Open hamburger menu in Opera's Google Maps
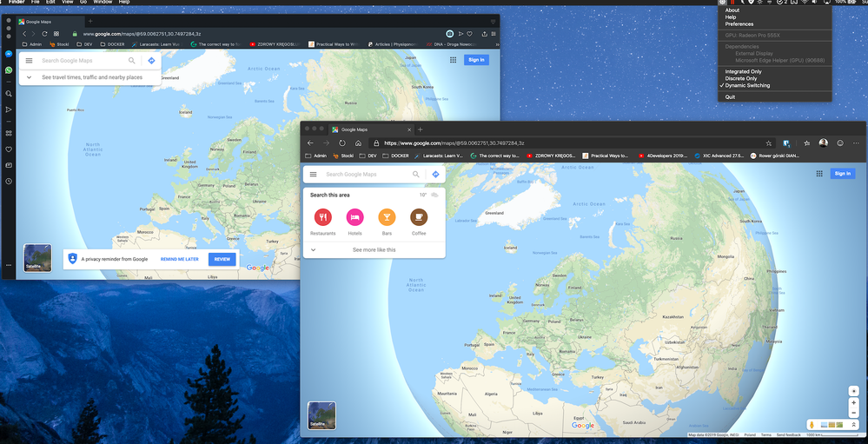 pos(29,61)
